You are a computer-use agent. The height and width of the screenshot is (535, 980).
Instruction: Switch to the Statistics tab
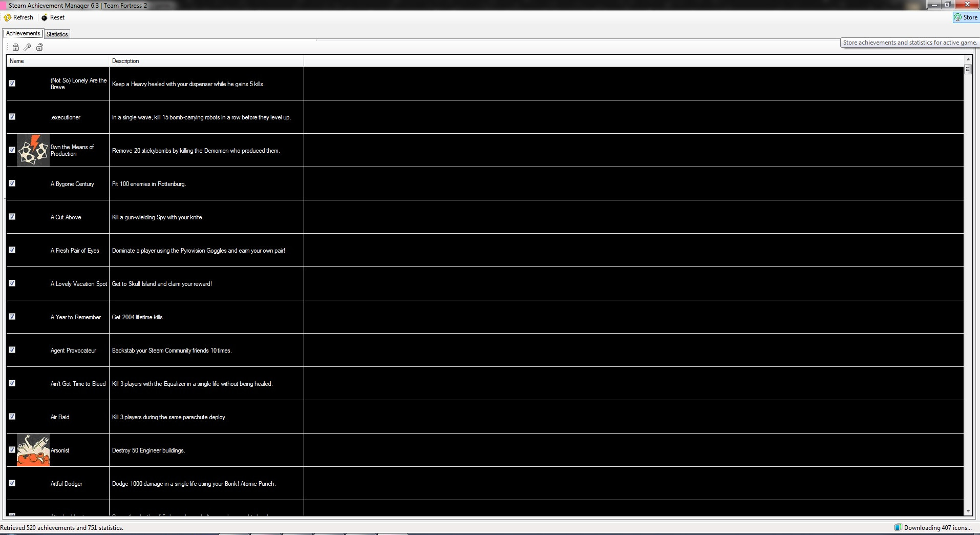tap(57, 34)
